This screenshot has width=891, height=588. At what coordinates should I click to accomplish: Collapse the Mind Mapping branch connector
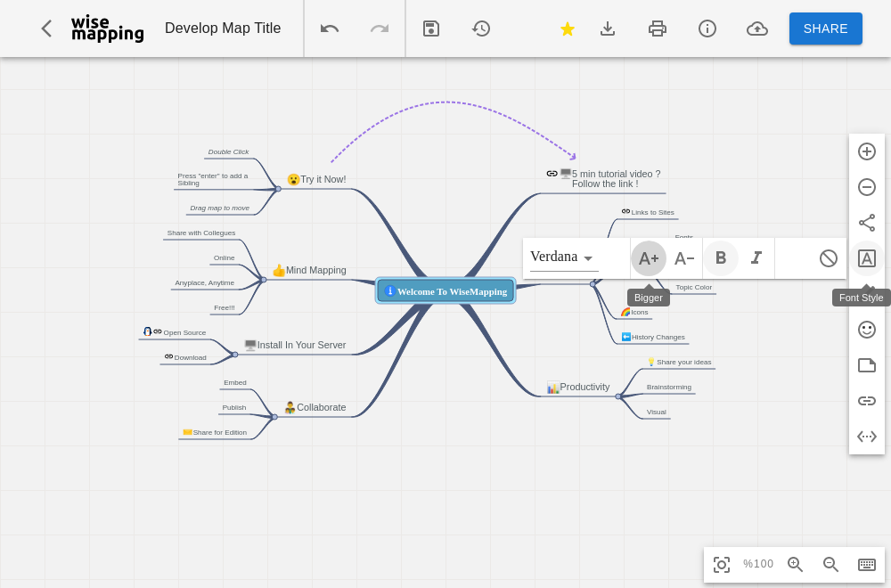tap(264, 280)
